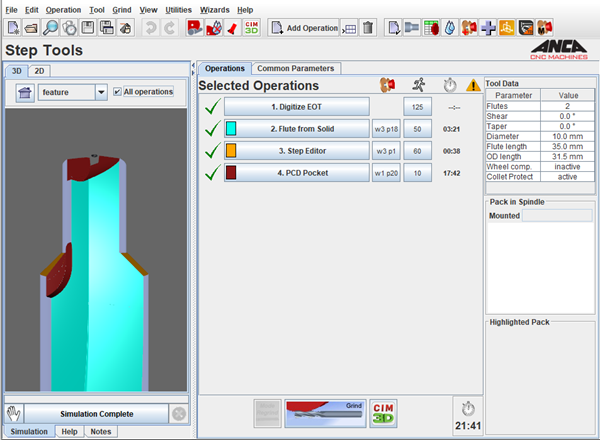The width and height of the screenshot is (600, 440).
Task: Launch CIM 3D button at bottom bar
Action: pyautogui.click(x=383, y=411)
